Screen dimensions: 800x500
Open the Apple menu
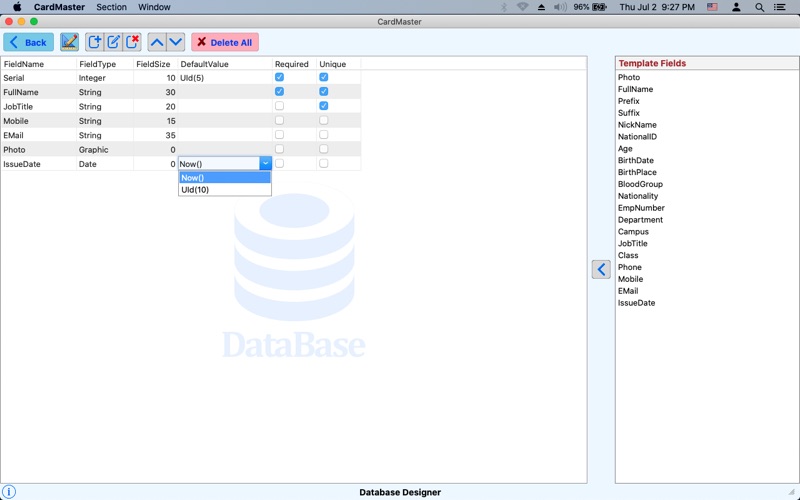click(17, 7)
